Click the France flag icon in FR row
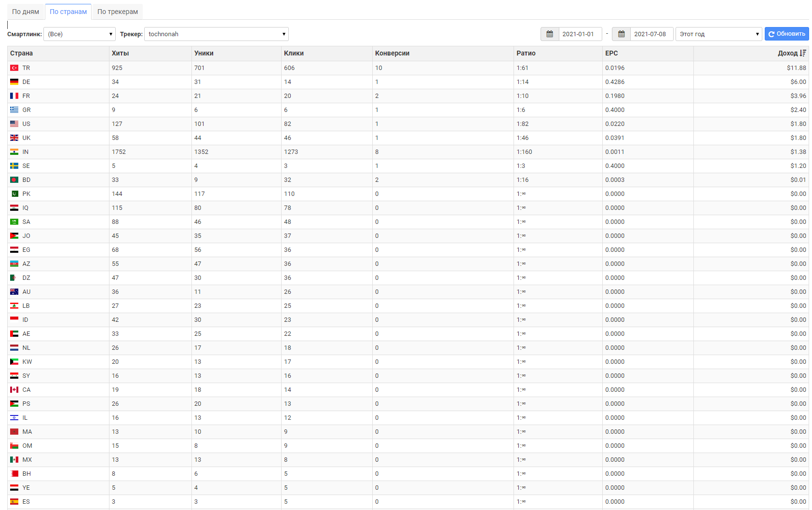The width and height of the screenshot is (812, 510). pos(14,96)
